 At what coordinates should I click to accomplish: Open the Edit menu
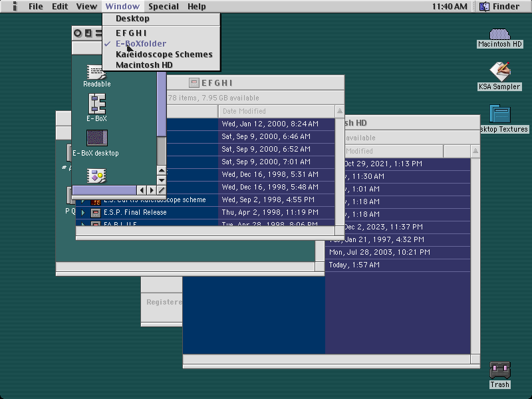(60, 7)
